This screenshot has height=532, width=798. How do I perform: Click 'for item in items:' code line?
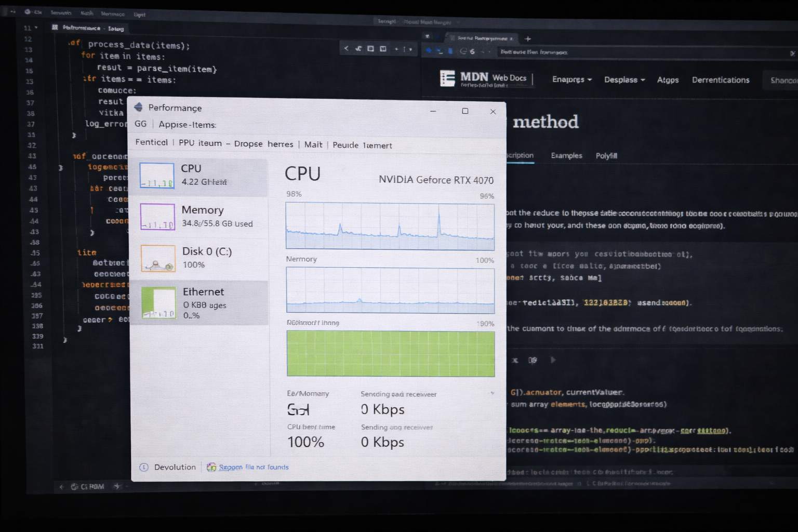123,56
